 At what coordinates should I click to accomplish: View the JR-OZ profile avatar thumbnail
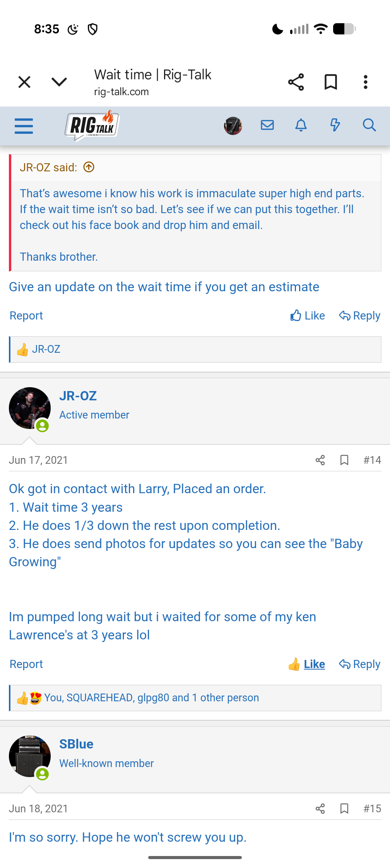[30, 408]
